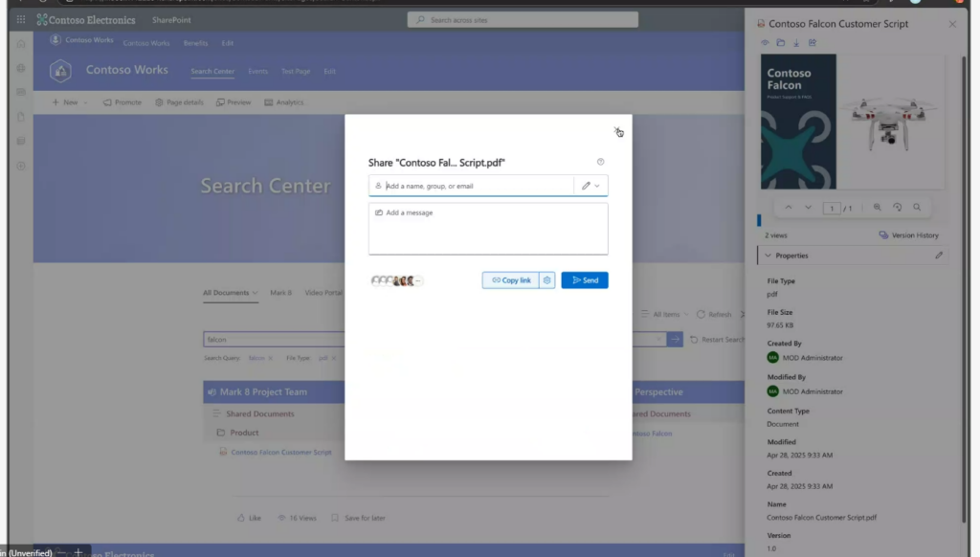This screenshot has height=557, width=980.
Task: Select the Events navigation tab
Action: click(x=257, y=71)
